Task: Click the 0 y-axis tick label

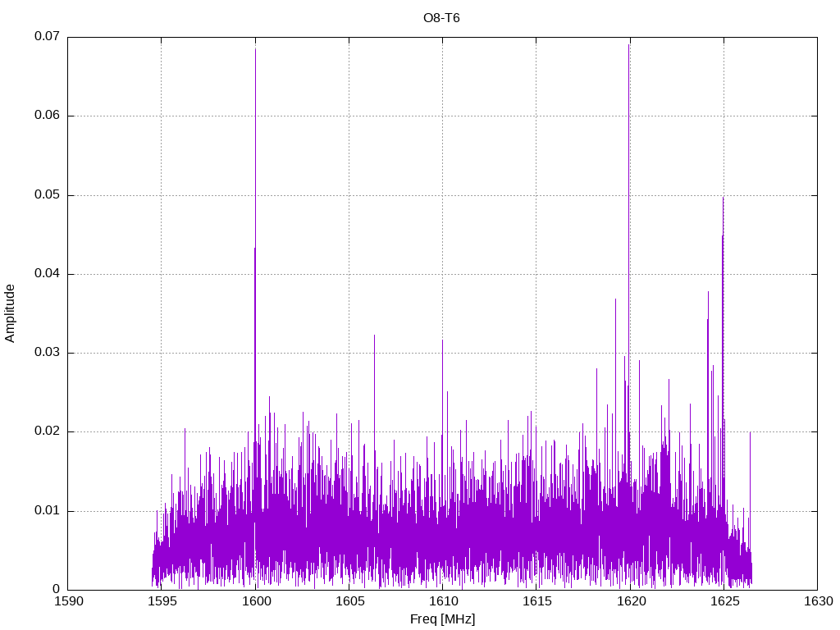Action: (x=57, y=589)
